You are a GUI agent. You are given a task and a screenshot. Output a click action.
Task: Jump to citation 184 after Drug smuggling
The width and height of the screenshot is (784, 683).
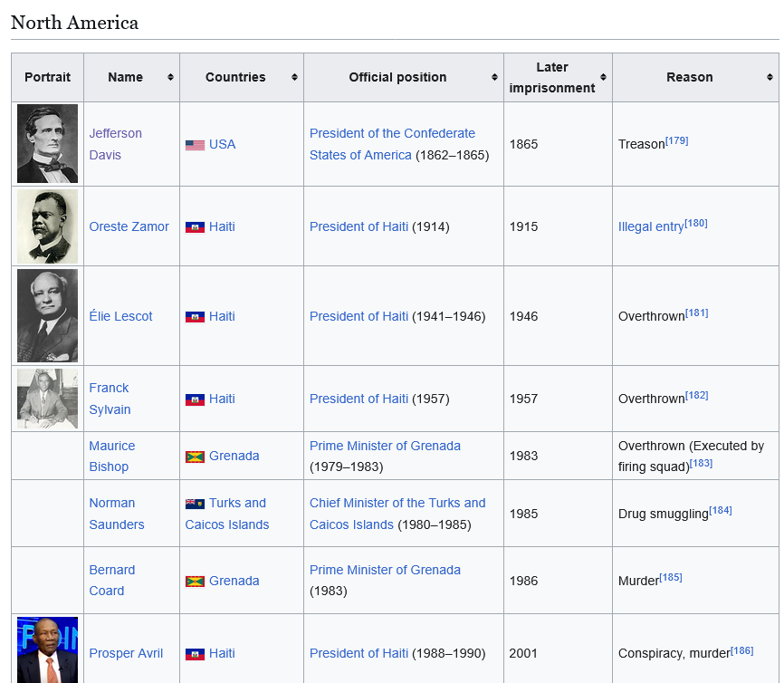pyautogui.click(x=721, y=510)
